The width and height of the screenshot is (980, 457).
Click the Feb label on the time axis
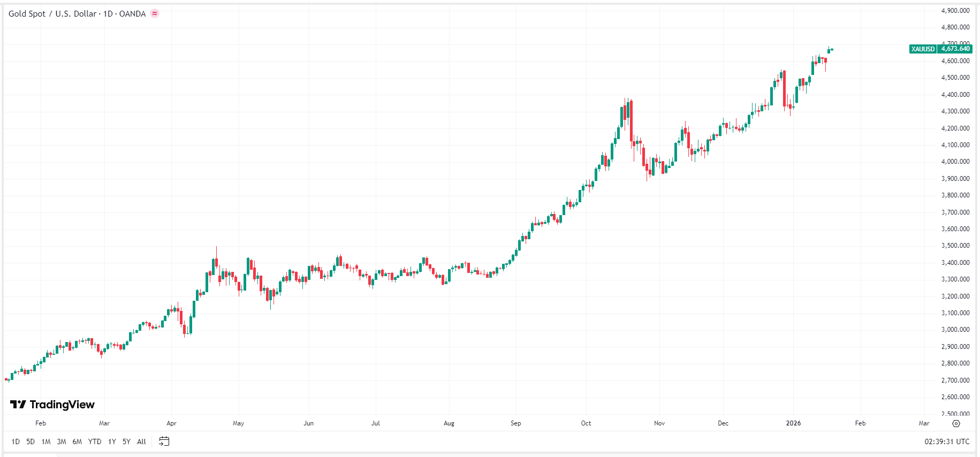[40, 423]
